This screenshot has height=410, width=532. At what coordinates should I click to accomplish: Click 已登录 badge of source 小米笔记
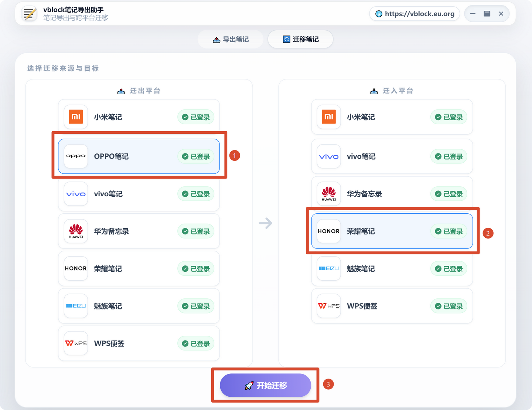196,117
